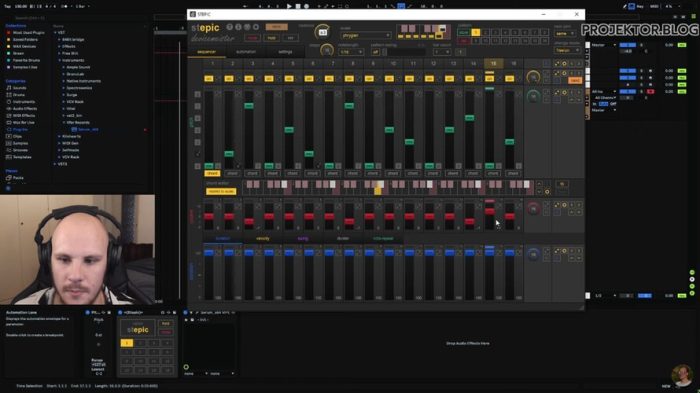Click the orange circle icon in chord editor
Screen dimensions: 700x393
(547, 192)
